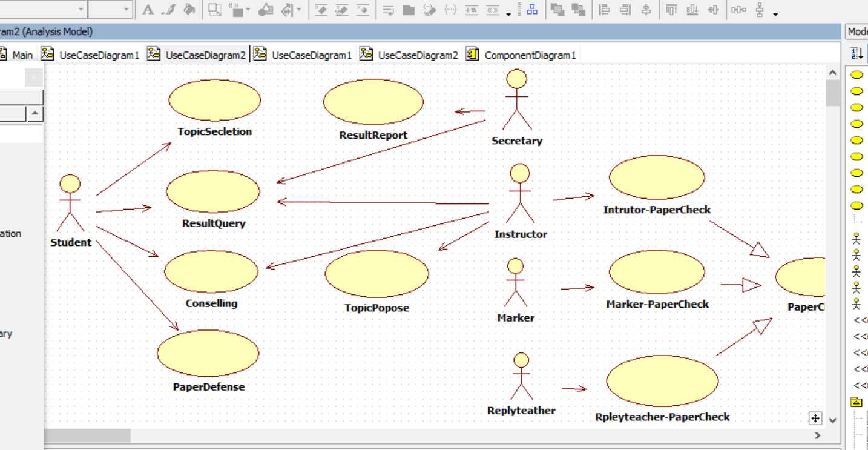Expand the Stereotype Display dropdown arrow
This screenshot has height=450, width=868.
point(248,10)
